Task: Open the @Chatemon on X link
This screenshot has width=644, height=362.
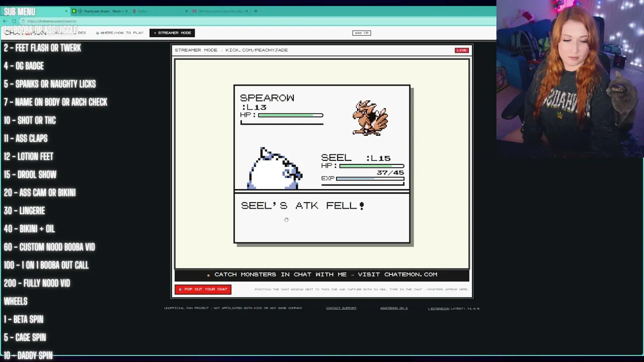Action: click(x=394, y=308)
